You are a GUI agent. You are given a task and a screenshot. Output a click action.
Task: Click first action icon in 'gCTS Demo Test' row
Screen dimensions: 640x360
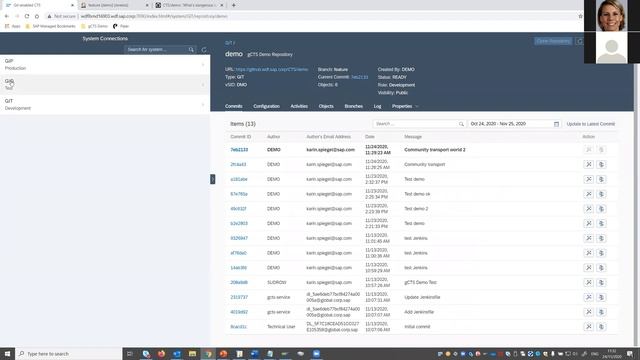click(589, 282)
